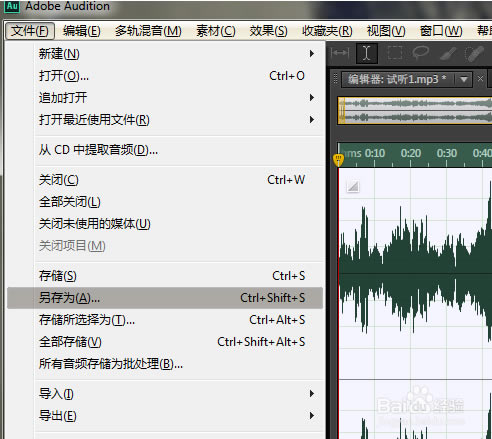Expand the 追加打开 submenu

coord(165,98)
